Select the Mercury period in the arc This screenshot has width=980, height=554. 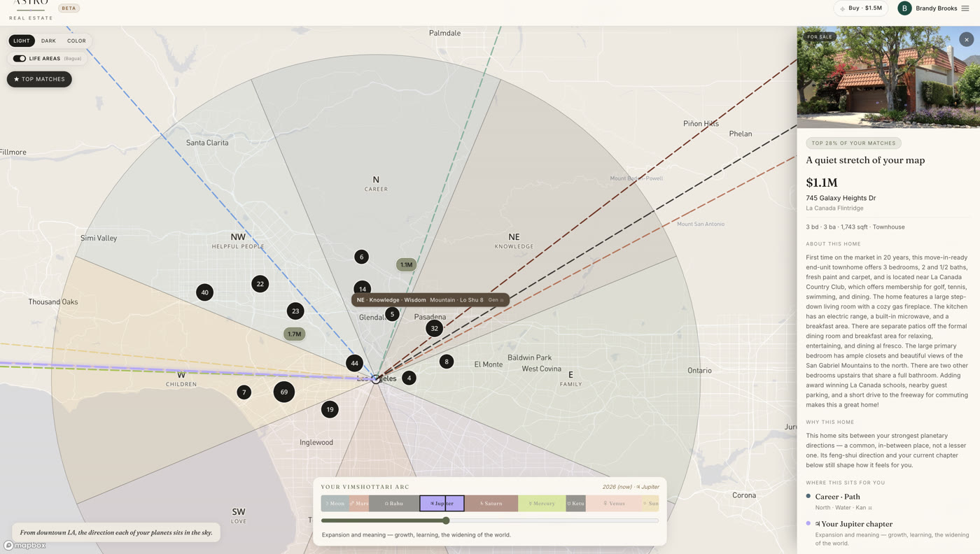pyautogui.click(x=542, y=503)
